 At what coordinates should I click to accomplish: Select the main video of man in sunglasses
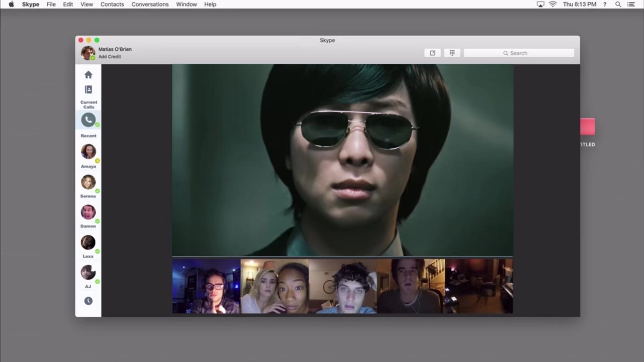tap(342, 160)
